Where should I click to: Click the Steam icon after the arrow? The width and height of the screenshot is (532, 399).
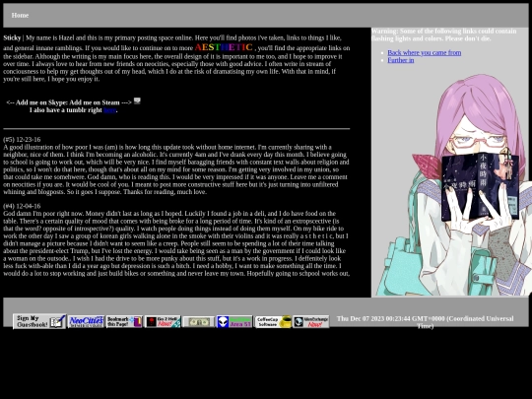(x=137, y=100)
